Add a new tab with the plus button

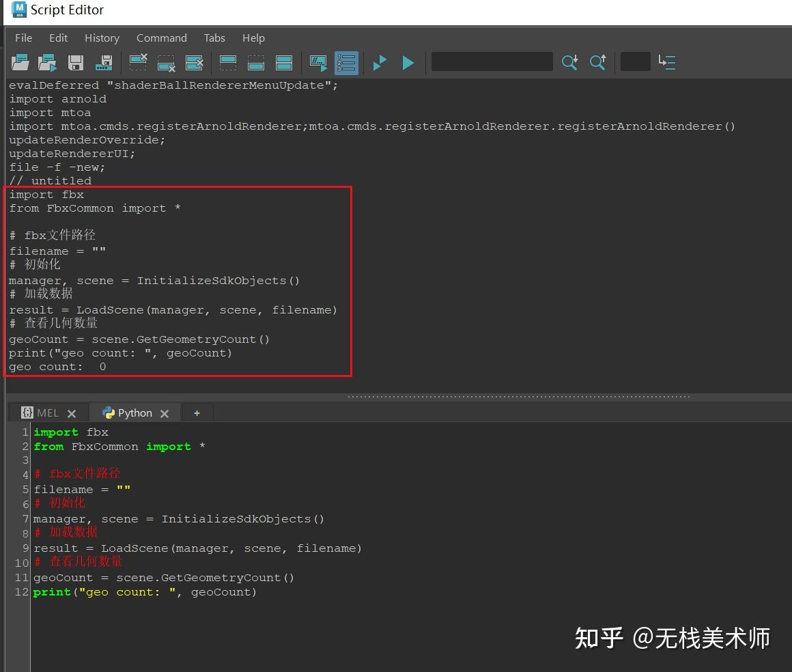[197, 412]
